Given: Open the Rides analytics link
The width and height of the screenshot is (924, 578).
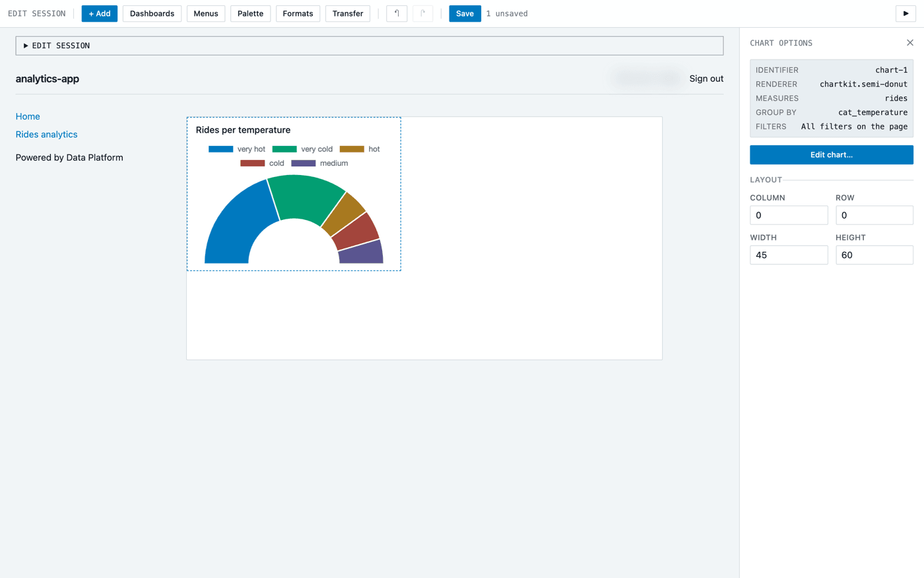Looking at the screenshot, I should (x=46, y=134).
